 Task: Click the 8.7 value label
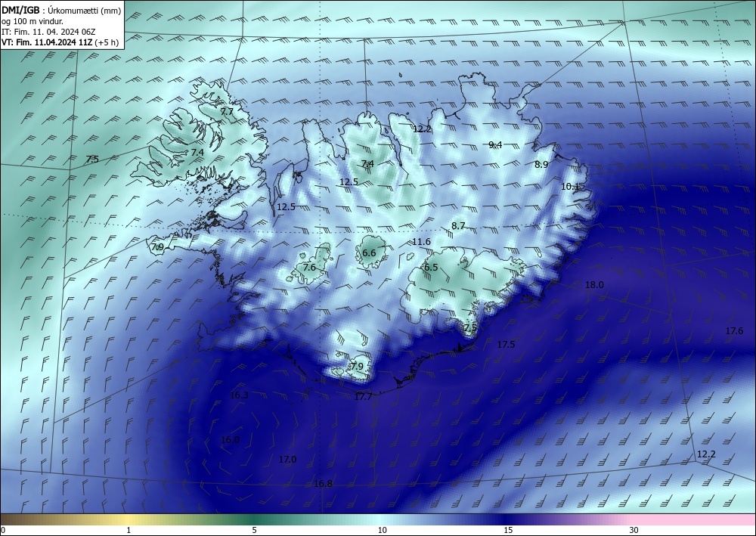pos(458,225)
